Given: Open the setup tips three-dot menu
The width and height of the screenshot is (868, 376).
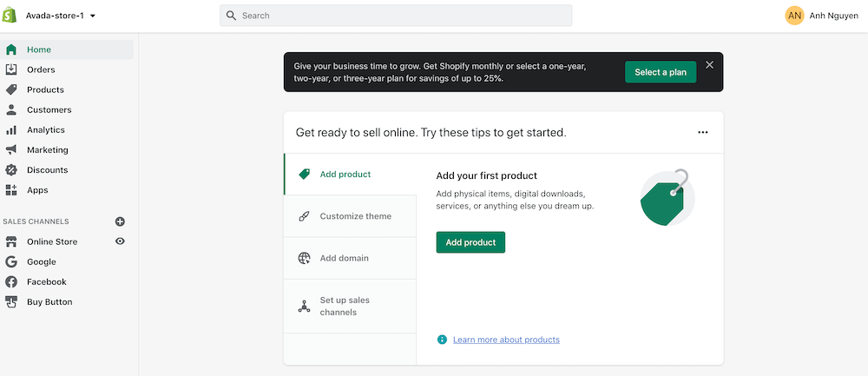Looking at the screenshot, I should (703, 132).
